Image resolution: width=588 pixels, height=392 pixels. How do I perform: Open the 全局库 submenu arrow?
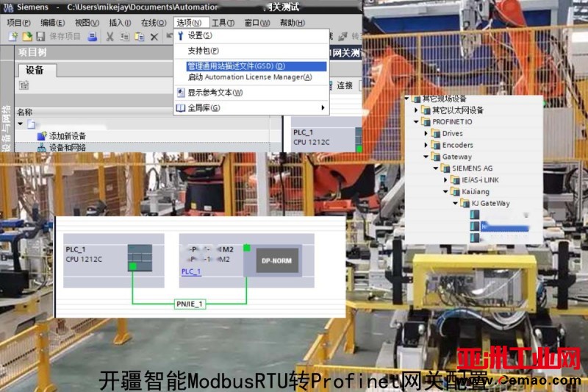(323, 108)
